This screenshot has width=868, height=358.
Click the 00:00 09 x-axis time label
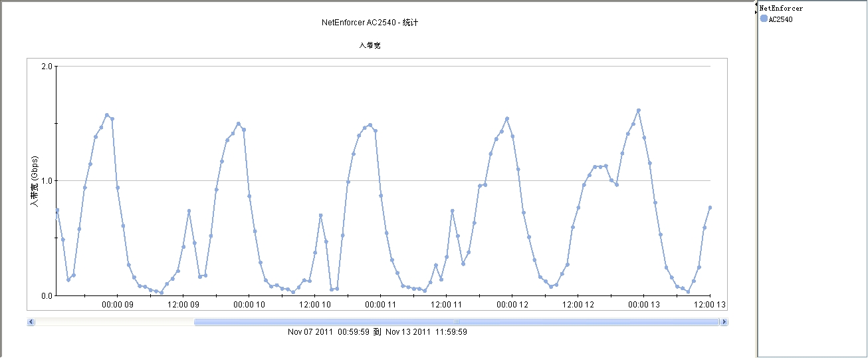(x=117, y=305)
